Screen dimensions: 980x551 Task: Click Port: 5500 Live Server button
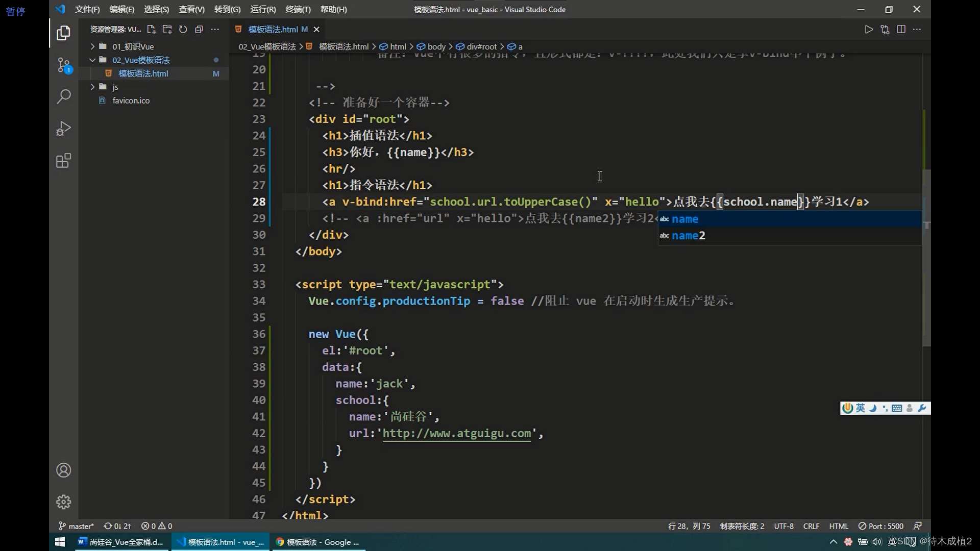click(x=881, y=526)
